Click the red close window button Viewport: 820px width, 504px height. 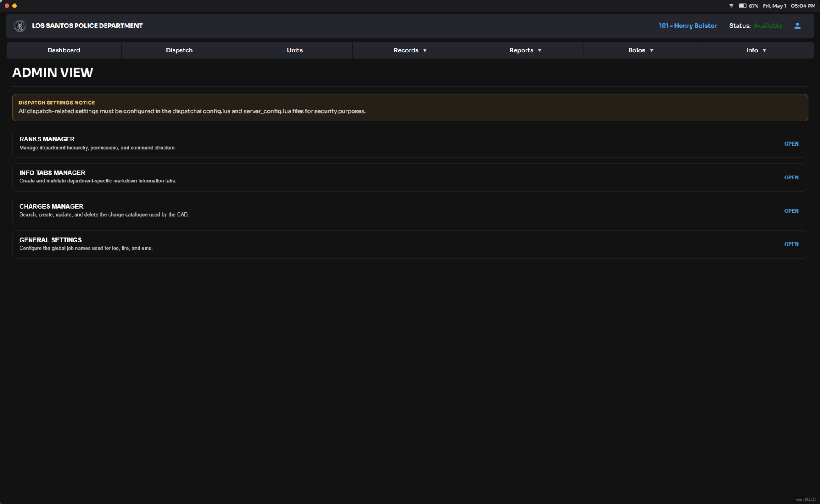tap(7, 6)
